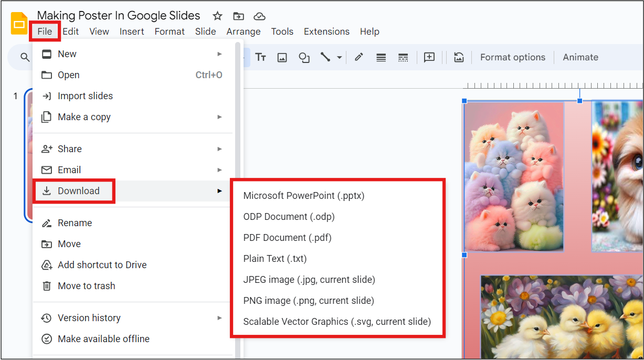Open the Arrange menu
The image size is (644, 360).
243,31
